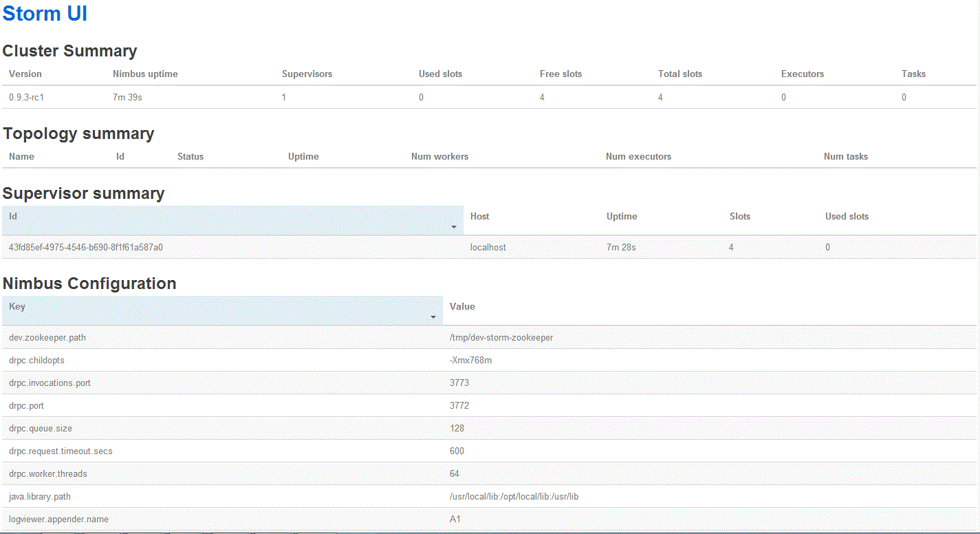The width and height of the screenshot is (980, 534).
Task: Click the Nimbus uptime column header
Action: point(145,74)
